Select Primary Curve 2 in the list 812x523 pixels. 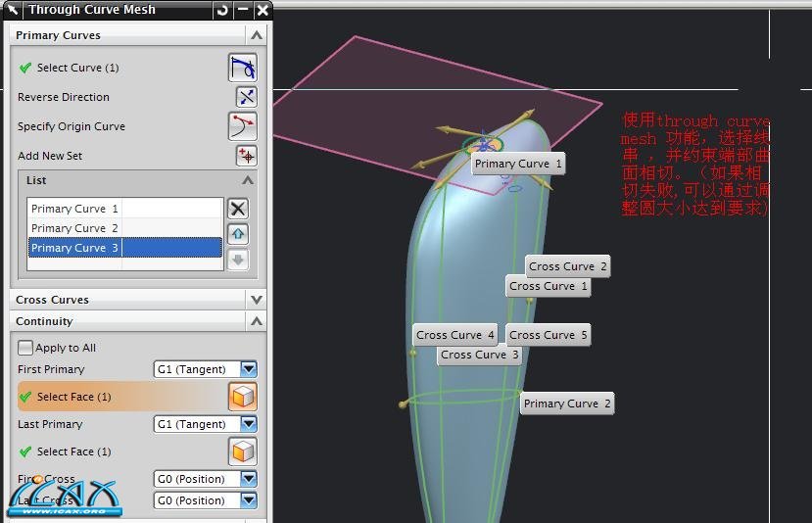(74, 228)
